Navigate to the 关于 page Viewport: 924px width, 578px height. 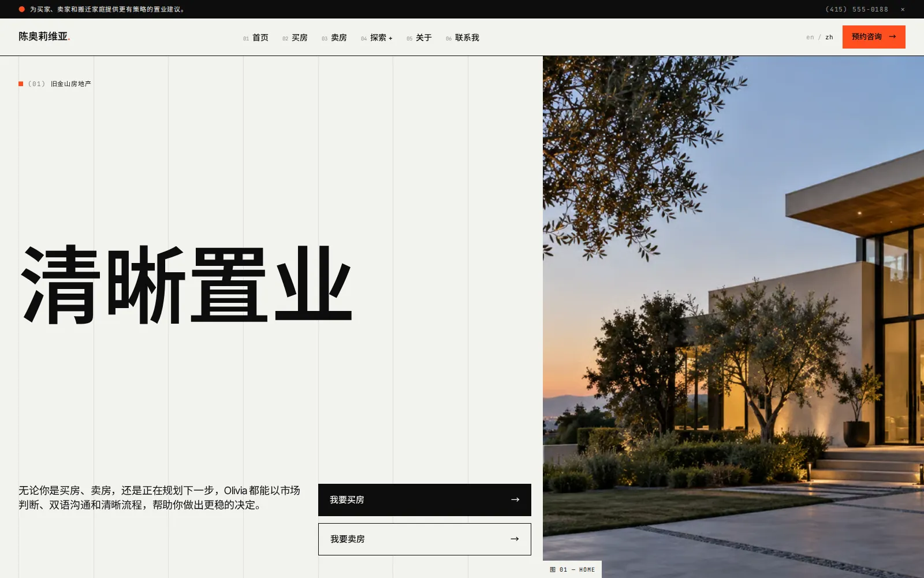[x=419, y=38]
